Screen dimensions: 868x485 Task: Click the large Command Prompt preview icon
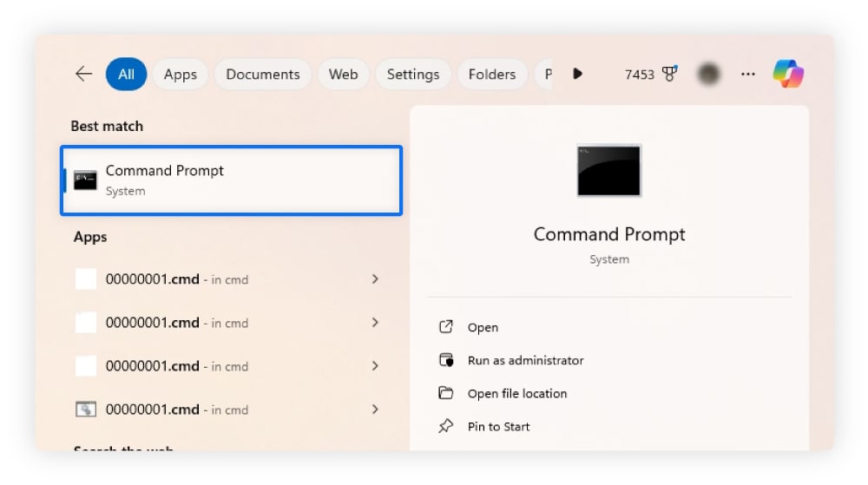609,170
